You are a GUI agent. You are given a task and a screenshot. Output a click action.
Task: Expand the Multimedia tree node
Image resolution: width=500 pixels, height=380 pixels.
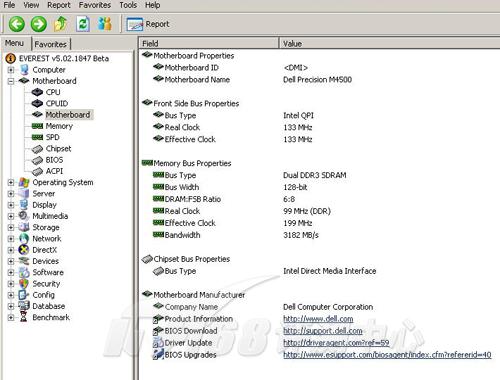click(x=11, y=216)
